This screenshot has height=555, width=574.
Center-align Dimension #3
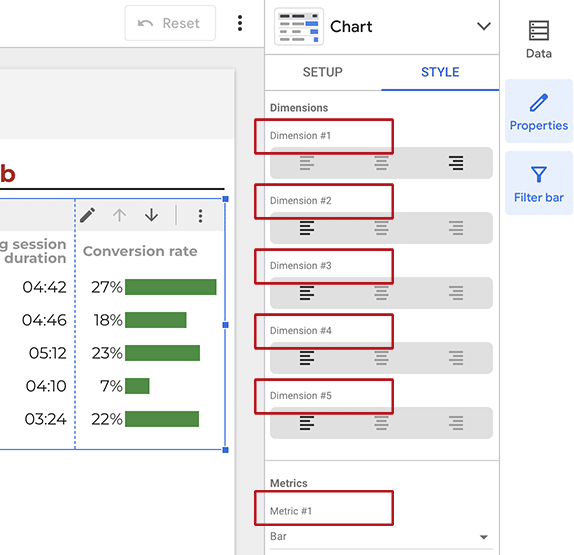(x=381, y=293)
